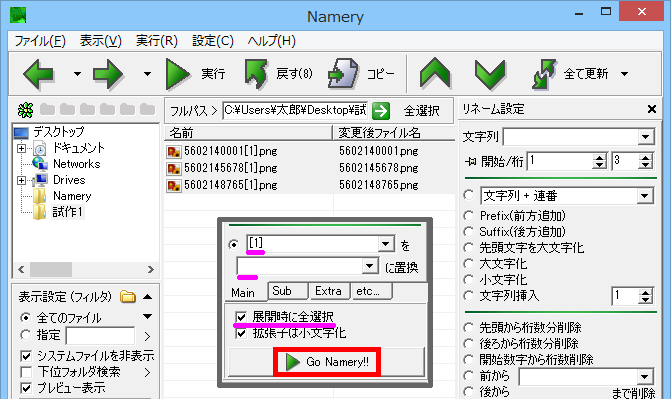
Task: Click the 全て更新 refresh icon
Action: pyautogui.click(x=544, y=74)
